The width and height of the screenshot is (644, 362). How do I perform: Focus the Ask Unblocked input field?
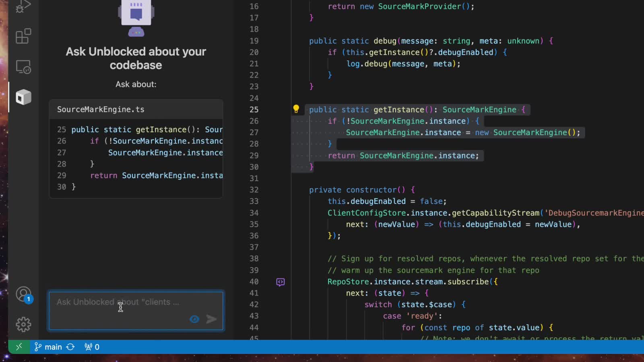[x=136, y=311]
